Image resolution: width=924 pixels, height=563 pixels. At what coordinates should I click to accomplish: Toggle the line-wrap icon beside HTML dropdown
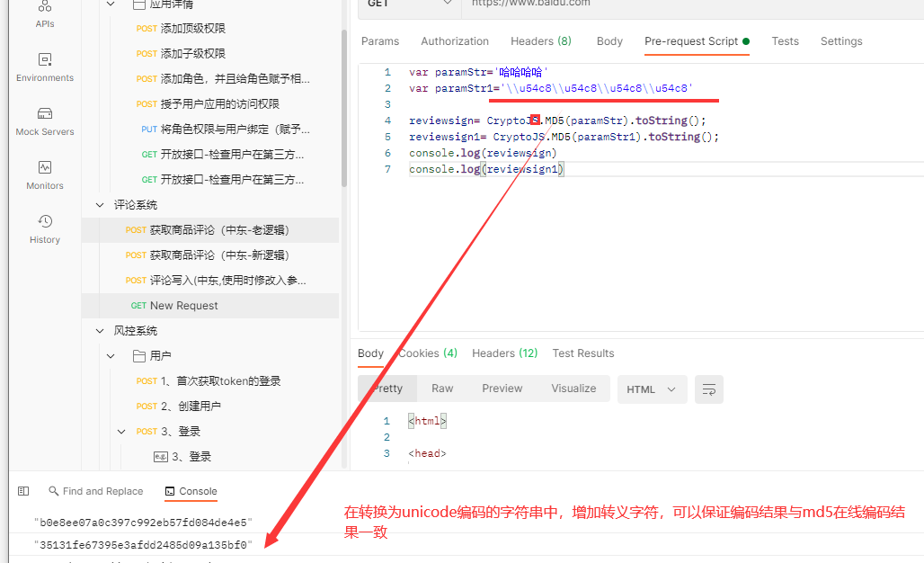click(708, 389)
